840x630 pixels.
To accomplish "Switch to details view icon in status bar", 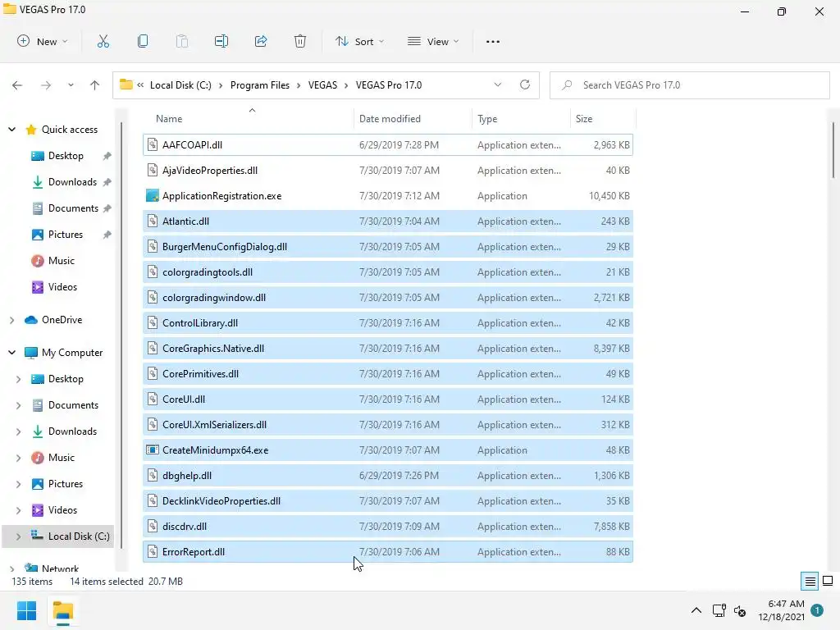I will 810,582.
